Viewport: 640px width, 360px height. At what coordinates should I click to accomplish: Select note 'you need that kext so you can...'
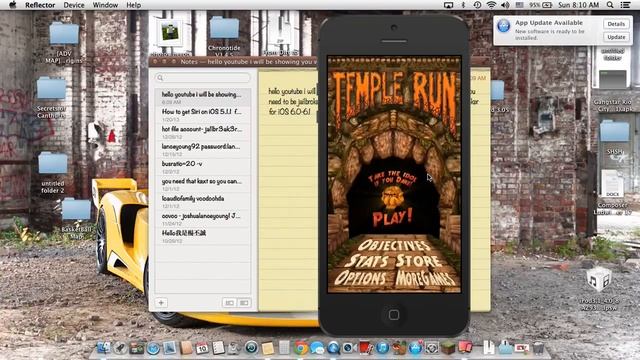[x=202, y=184]
